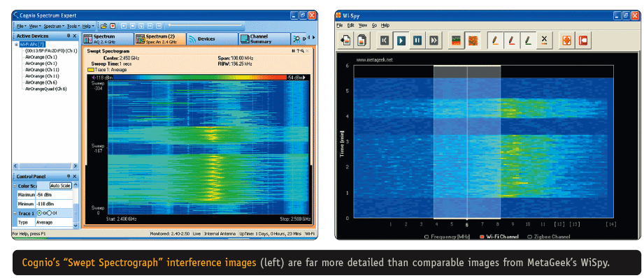Switch to the Spectrum AQ 2.4 GHz tab

(x=108, y=39)
